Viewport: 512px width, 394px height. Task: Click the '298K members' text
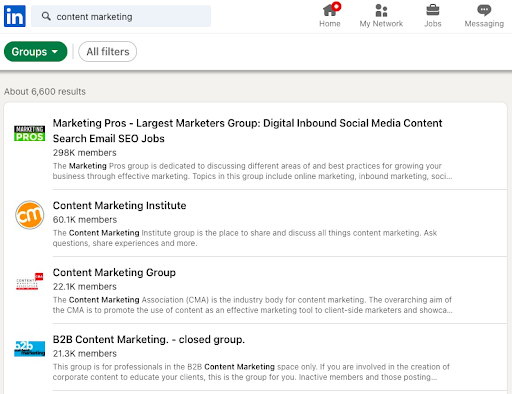click(85, 153)
